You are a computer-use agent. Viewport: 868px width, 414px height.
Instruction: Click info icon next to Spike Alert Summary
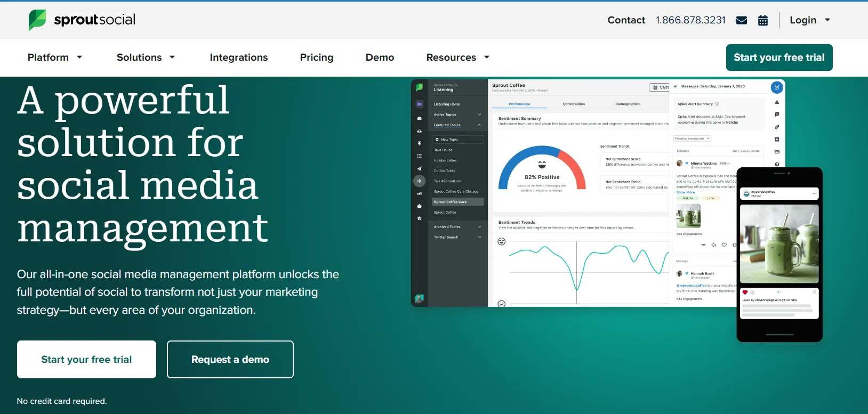[717, 104]
